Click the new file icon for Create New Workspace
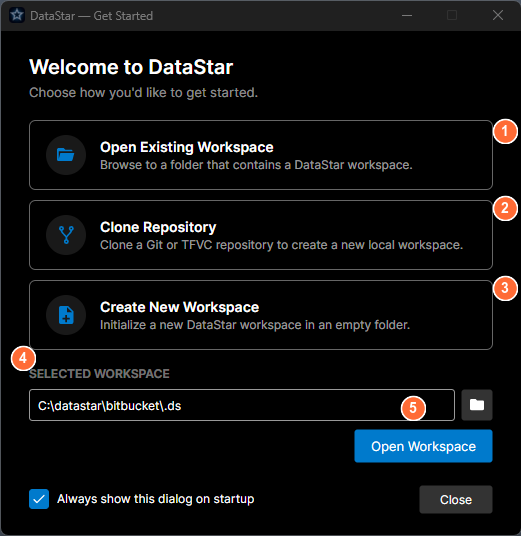Viewport: 521px width, 536px height. coord(66,315)
